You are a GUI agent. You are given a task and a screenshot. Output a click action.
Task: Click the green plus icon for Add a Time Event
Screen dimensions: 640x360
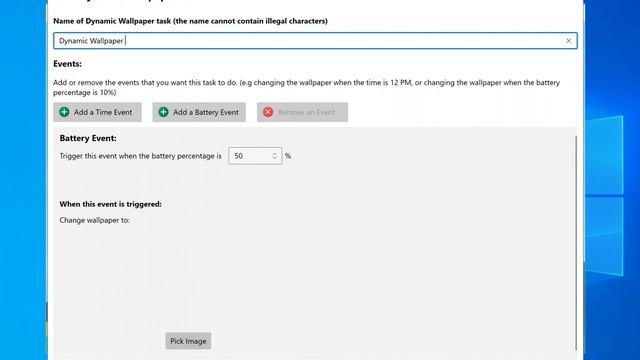[x=64, y=112]
